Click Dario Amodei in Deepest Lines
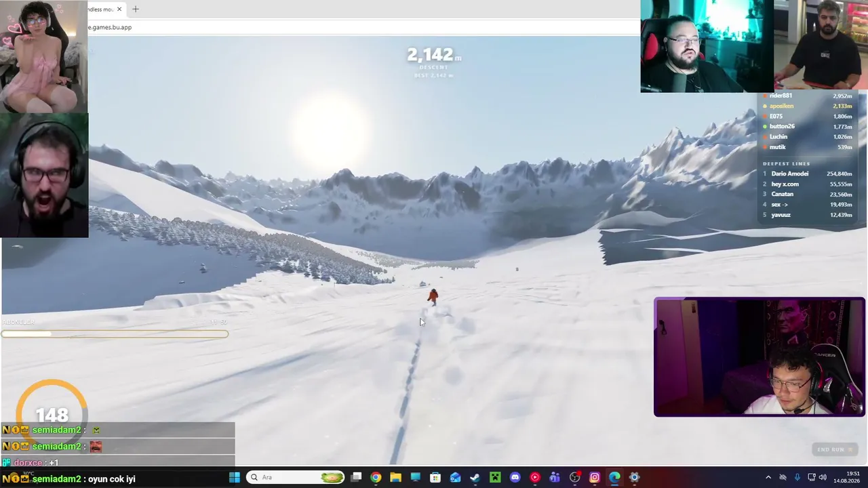This screenshot has height=488, width=868. coord(807,174)
